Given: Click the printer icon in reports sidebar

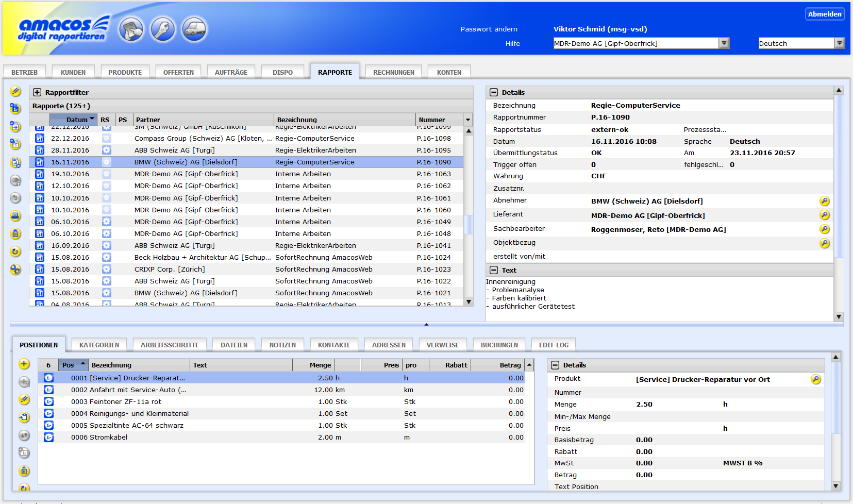Looking at the screenshot, I should (15, 216).
